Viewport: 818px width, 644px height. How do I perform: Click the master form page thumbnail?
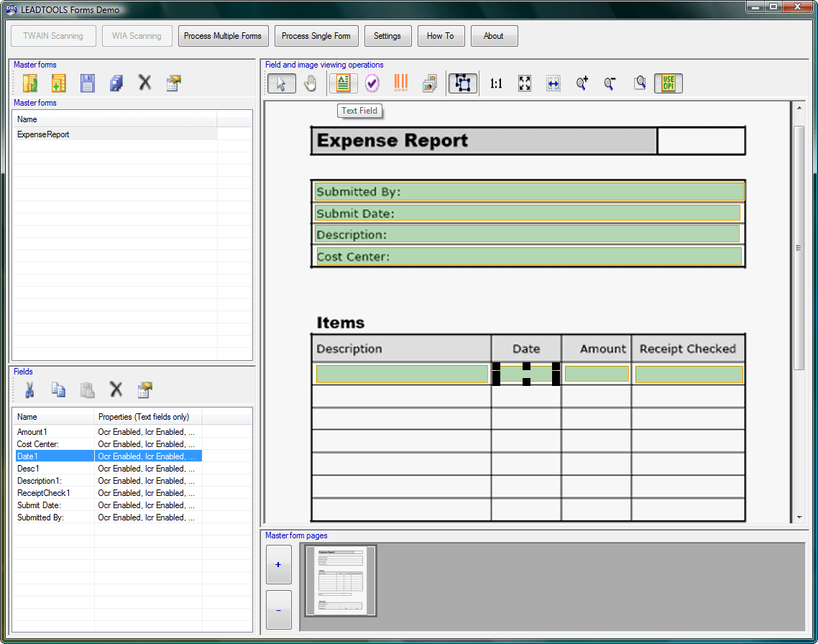pos(339,580)
